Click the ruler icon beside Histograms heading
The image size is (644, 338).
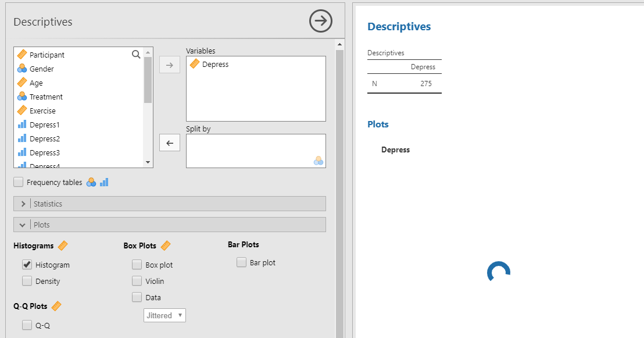pos(62,246)
